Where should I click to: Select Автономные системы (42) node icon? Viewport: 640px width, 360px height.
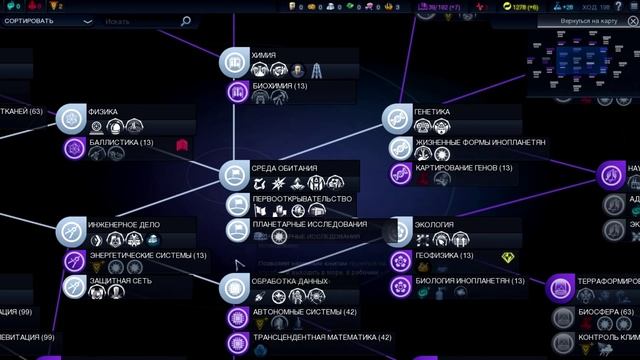pos(238,318)
